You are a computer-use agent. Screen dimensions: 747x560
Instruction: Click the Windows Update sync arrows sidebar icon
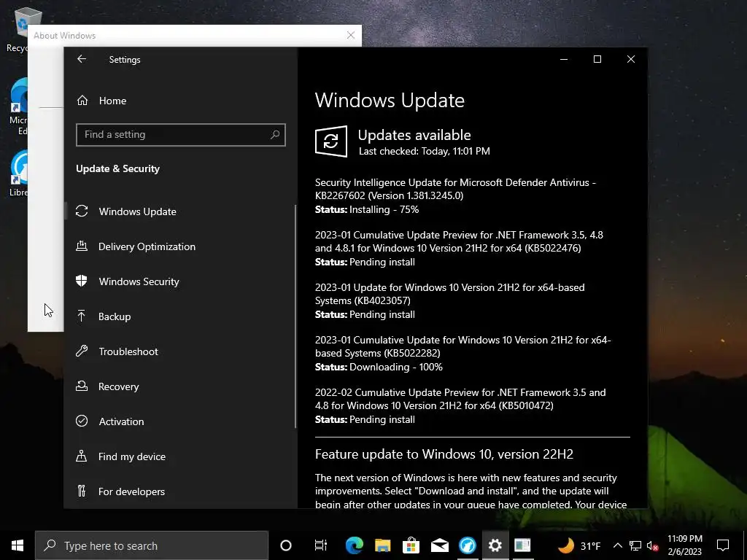click(82, 211)
